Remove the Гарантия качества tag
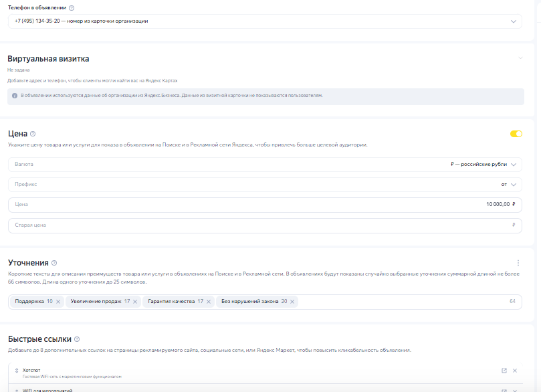This screenshot has width=541, height=392. tap(209, 302)
